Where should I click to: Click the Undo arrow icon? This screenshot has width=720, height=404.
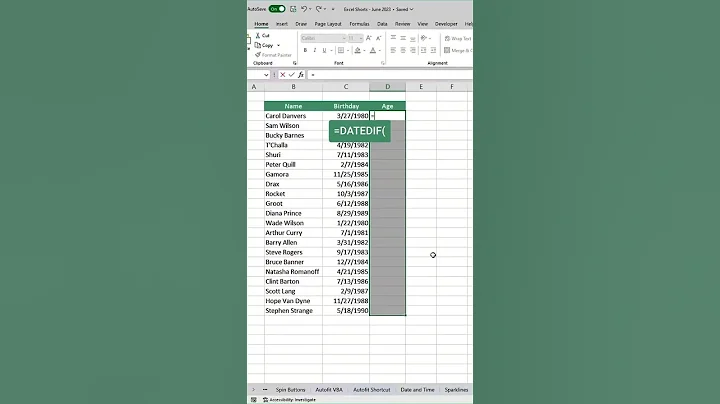304,9
